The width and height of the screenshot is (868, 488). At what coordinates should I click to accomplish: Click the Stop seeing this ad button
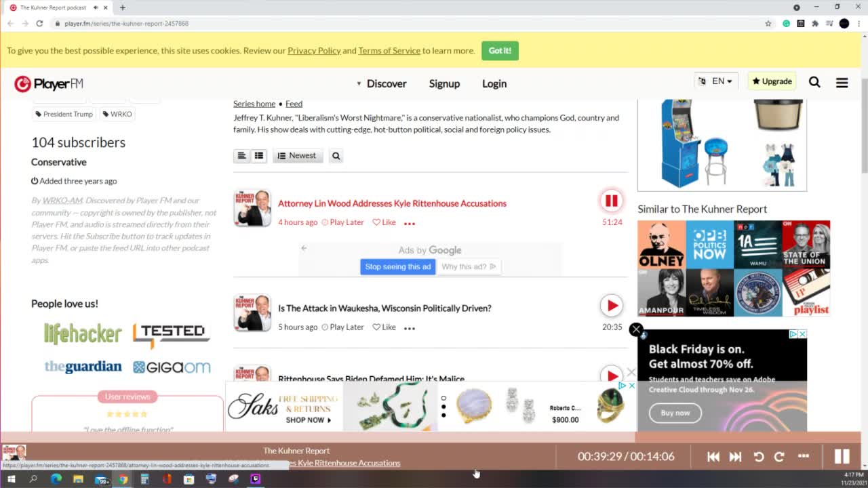398,266
